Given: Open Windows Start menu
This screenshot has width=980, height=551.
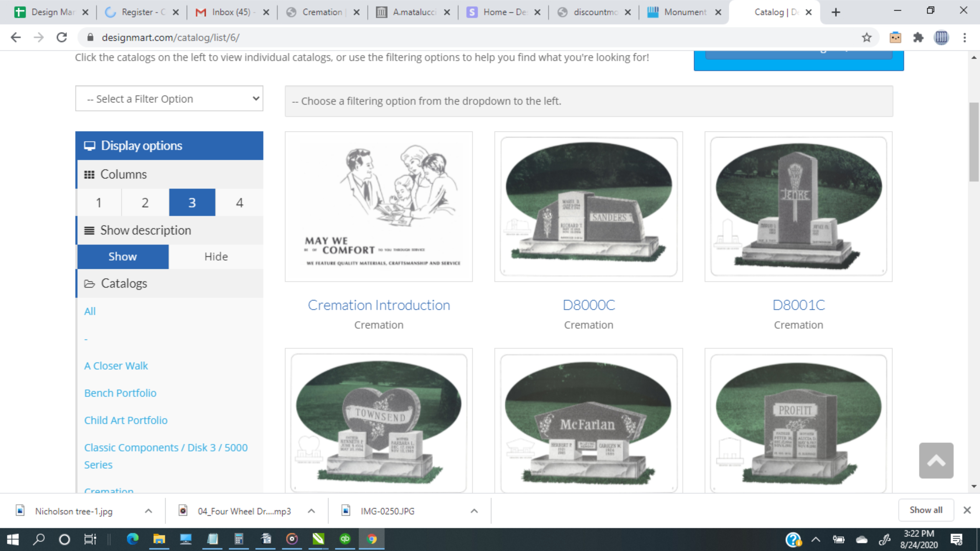Looking at the screenshot, I should tap(13, 539).
